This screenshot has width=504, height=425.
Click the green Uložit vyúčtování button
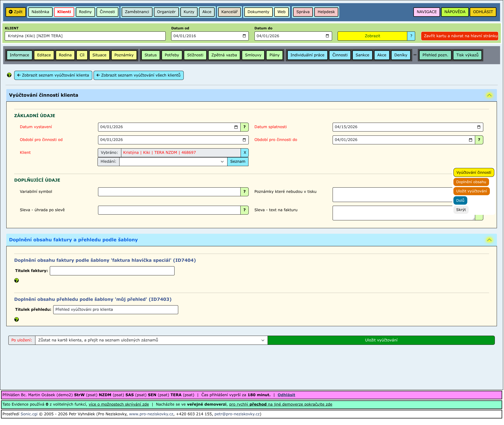381,340
